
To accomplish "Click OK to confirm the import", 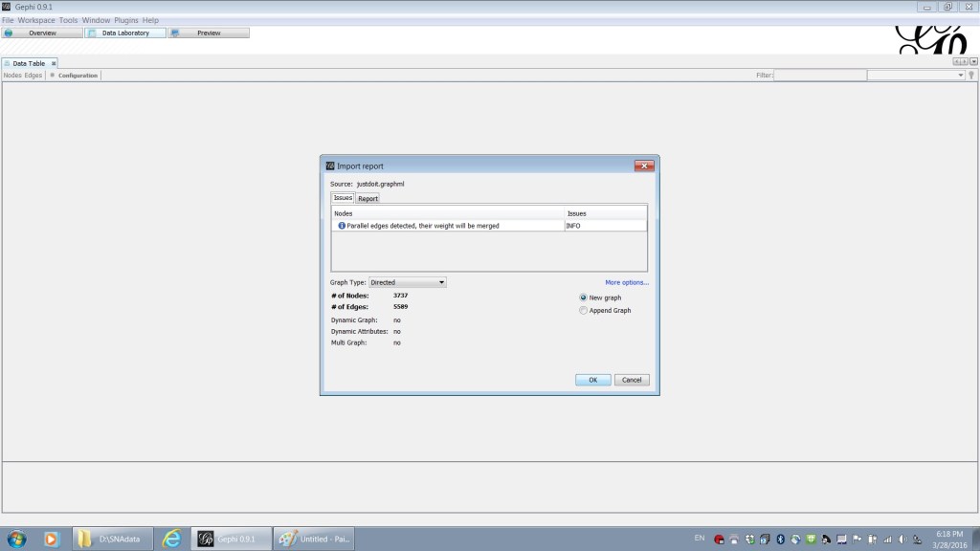I will [592, 380].
